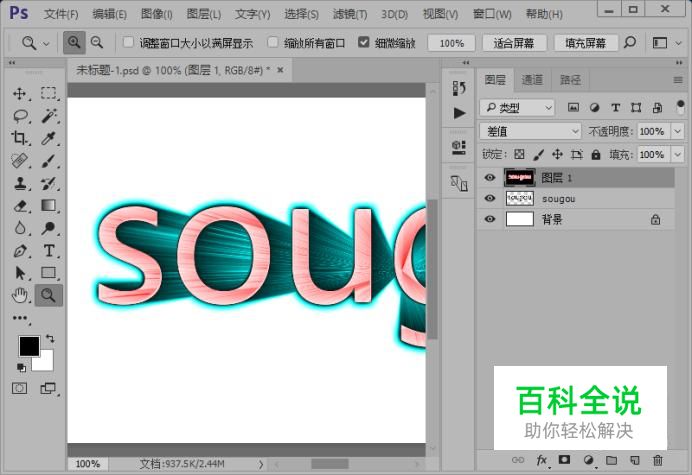
Task: Uncheck 细微缩放 checkbox
Action: click(x=363, y=42)
